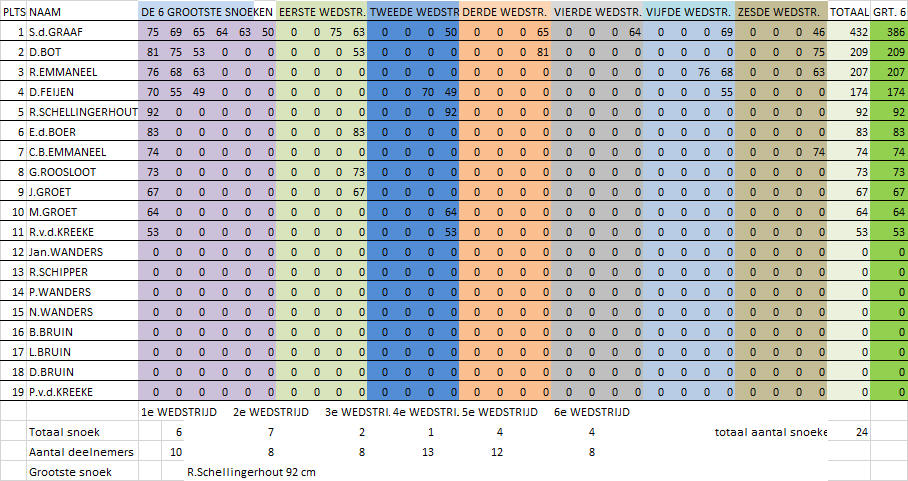Select the name cell S.d.GRAAF
The height and width of the screenshot is (481, 908).
click(x=56, y=32)
